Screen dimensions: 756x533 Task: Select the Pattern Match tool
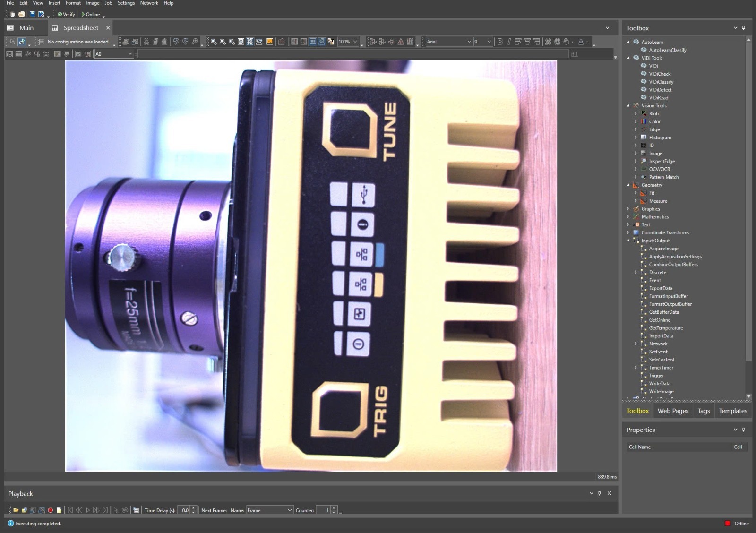point(663,177)
